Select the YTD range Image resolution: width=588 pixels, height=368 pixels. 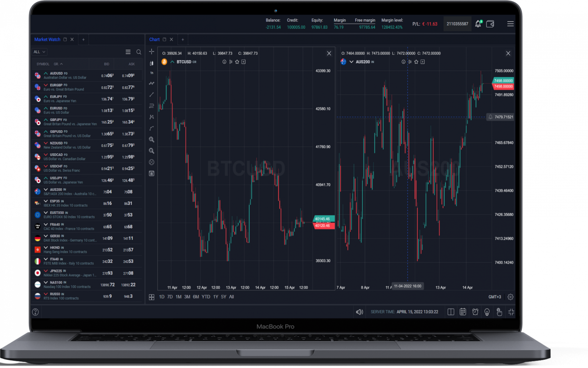tap(206, 297)
